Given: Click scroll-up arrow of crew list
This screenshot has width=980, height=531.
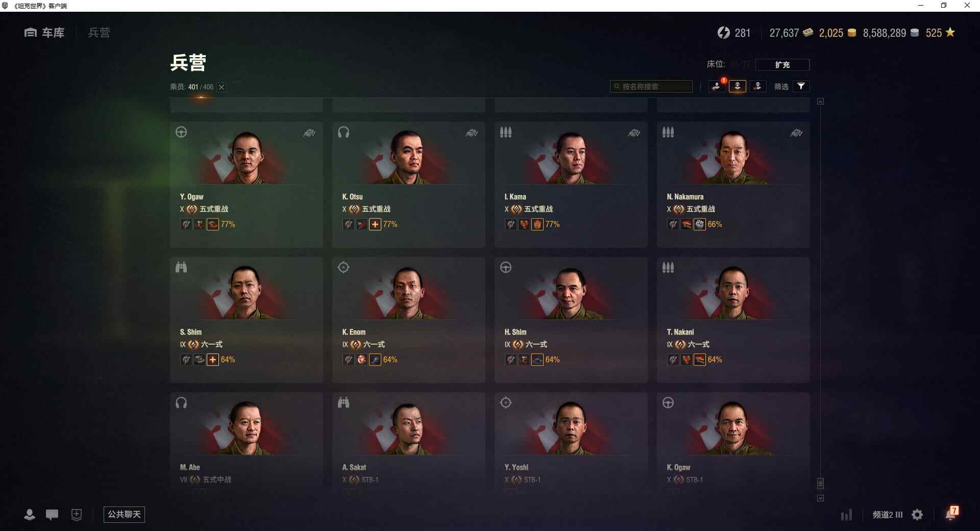Looking at the screenshot, I should pyautogui.click(x=820, y=102).
